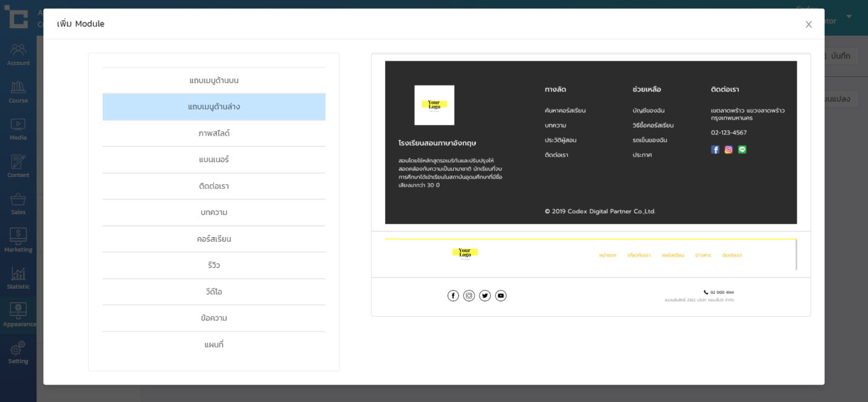Open Marketing section in sidebar
Screen dimensions: 868x402
click(x=18, y=240)
